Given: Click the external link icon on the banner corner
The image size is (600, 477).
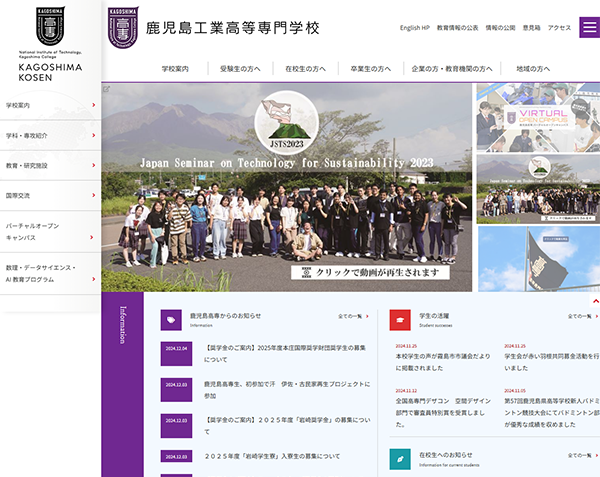Looking at the screenshot, I should point(106,89).
